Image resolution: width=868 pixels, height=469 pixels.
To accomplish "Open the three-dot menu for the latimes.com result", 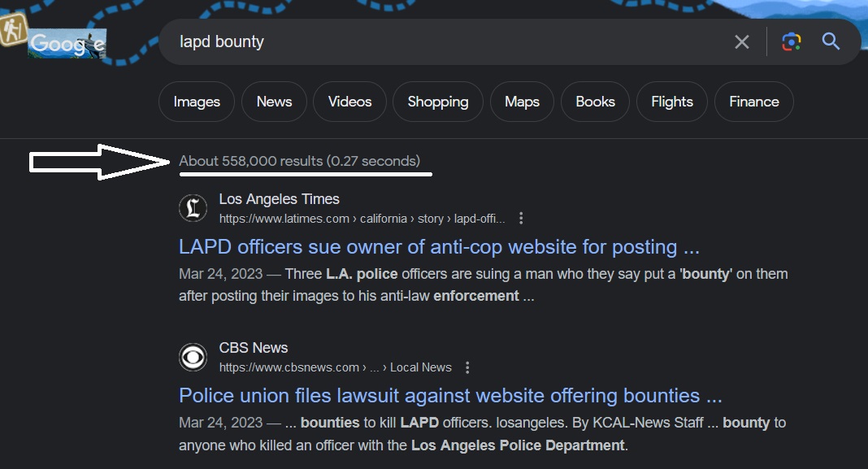I will 521,218.
